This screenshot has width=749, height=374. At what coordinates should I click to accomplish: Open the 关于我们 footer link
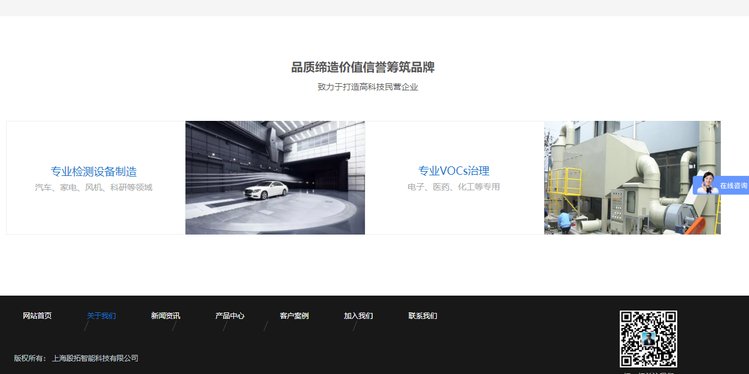[101, 316]
